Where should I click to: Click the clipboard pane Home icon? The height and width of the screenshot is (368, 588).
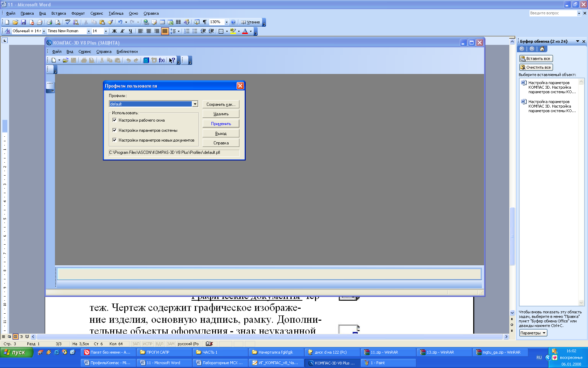(x=542, y=49)
